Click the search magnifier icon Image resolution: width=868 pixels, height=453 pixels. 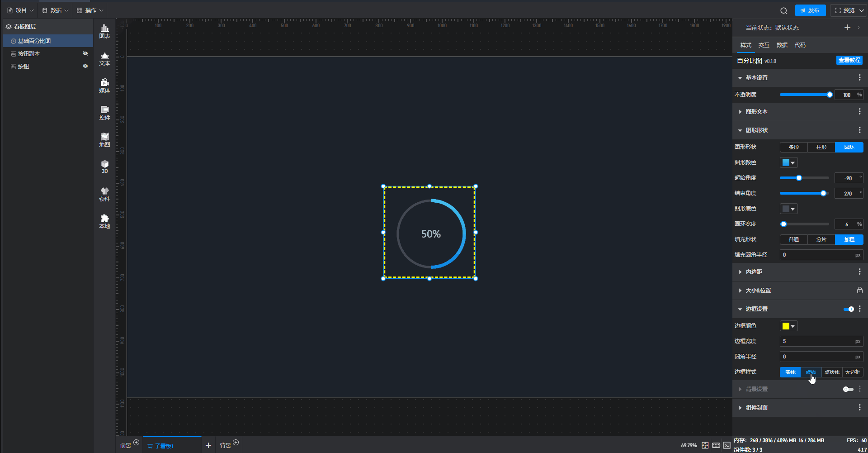coord(783,10)
